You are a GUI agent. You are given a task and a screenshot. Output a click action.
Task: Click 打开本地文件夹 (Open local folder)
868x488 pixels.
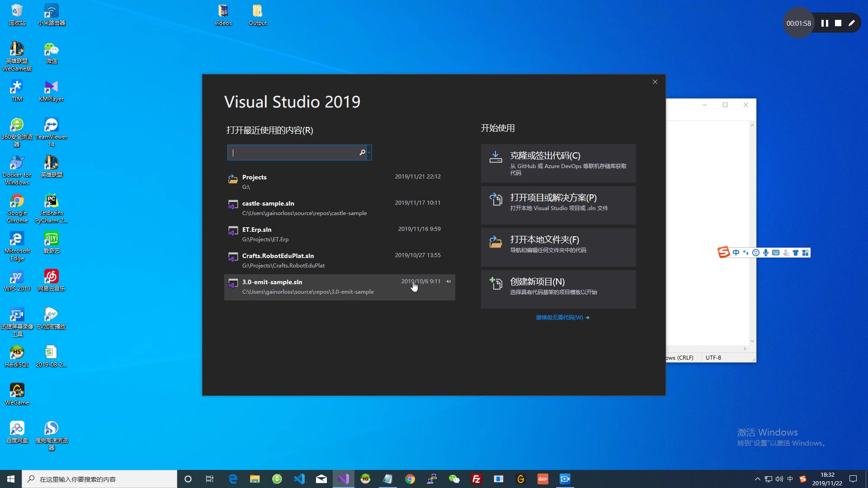558,248
